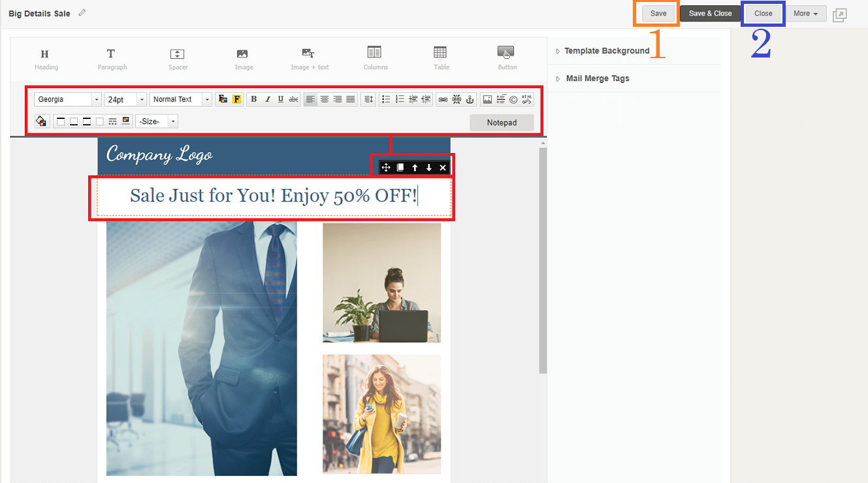
Task: Add a Columns block
Action: [375, 58]
